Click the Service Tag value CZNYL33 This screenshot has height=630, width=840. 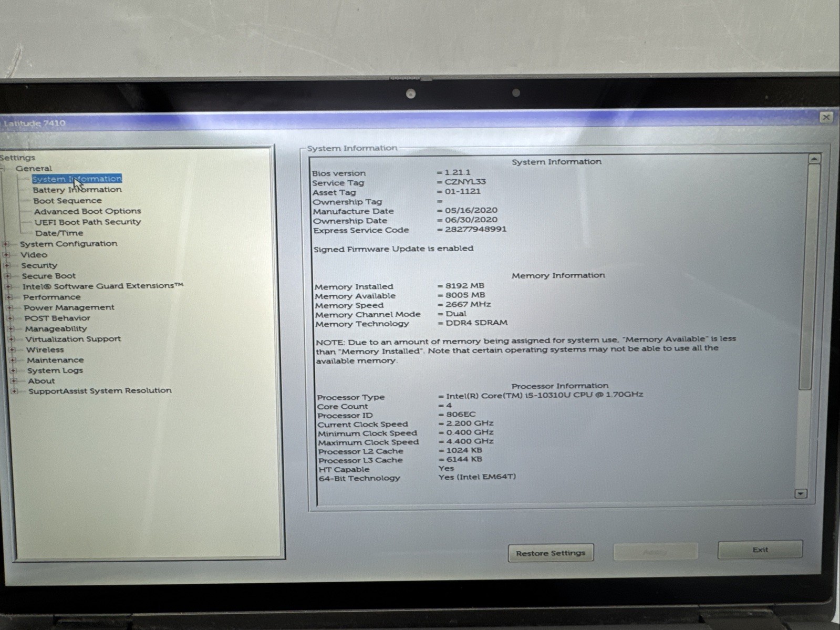pos(465,182)
